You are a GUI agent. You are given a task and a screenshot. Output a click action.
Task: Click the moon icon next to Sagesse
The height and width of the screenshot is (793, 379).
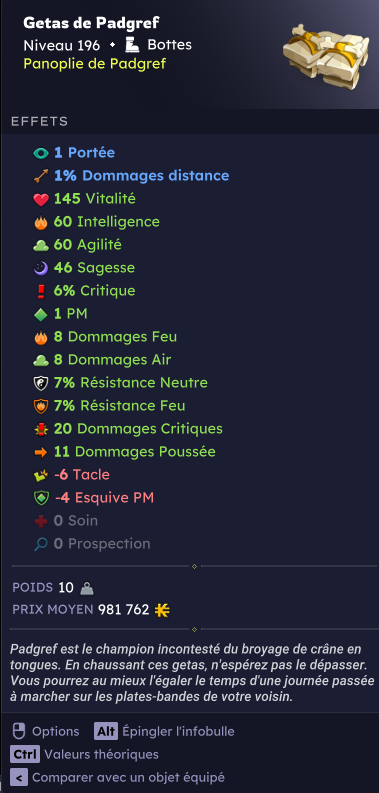(41, 268)
